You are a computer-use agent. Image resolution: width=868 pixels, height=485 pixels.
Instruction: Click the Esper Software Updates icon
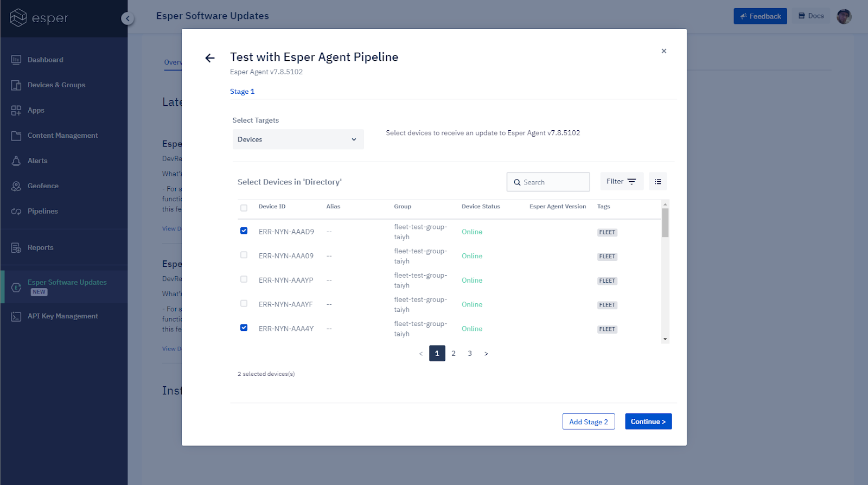pyautogui.click(x=16, y=287)
